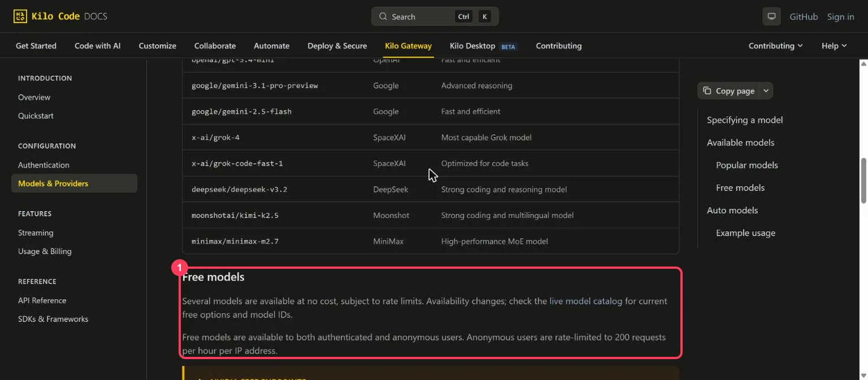Screen dimensions: 868x380
Task: Open the Contributing dropdown at top right
Action: pos(775,46)
